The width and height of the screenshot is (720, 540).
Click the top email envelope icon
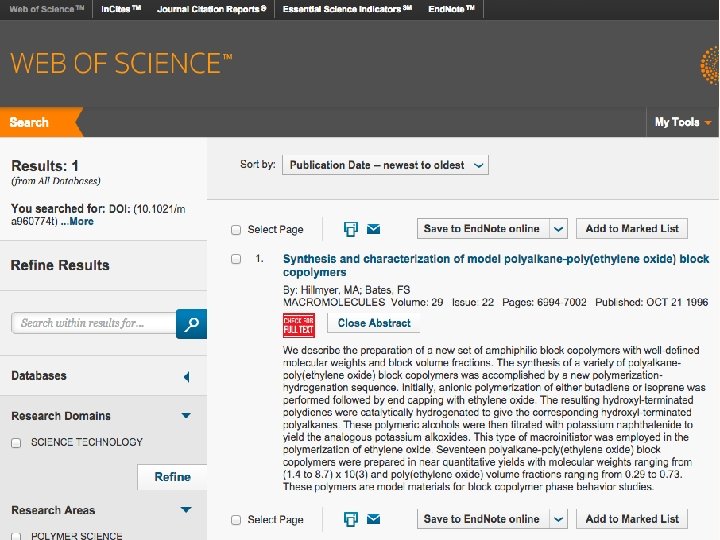click(x=373, y=228)
